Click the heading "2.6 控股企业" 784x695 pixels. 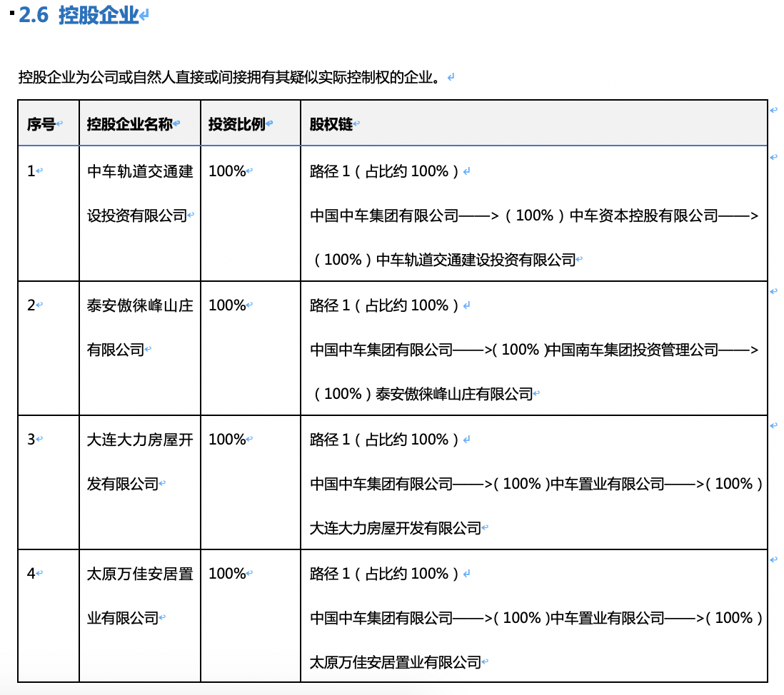tap(79, 15)
